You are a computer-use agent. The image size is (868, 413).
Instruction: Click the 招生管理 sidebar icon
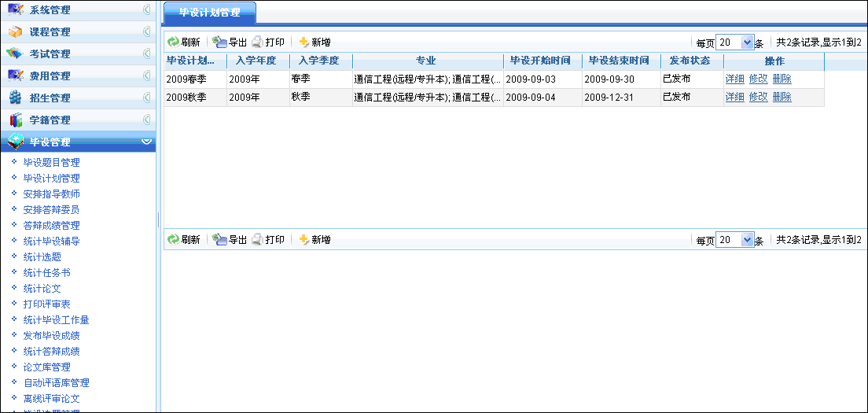(x=16, y=98)
